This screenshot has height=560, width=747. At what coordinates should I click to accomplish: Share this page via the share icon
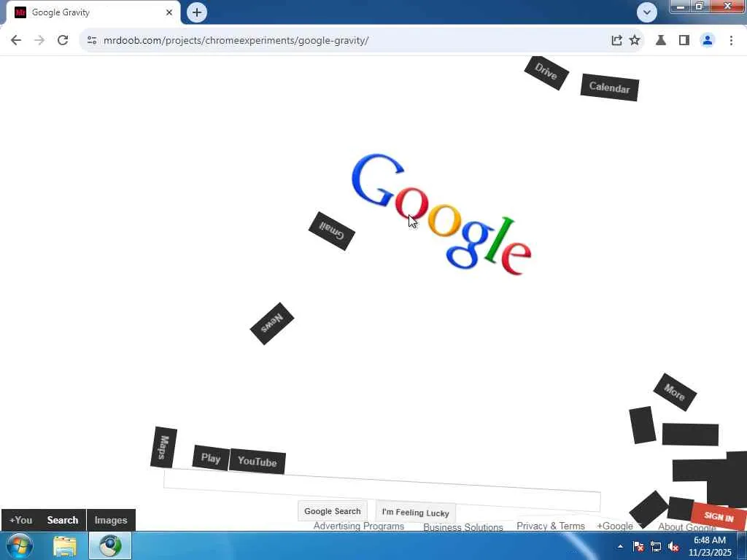[x=616, y=41]
